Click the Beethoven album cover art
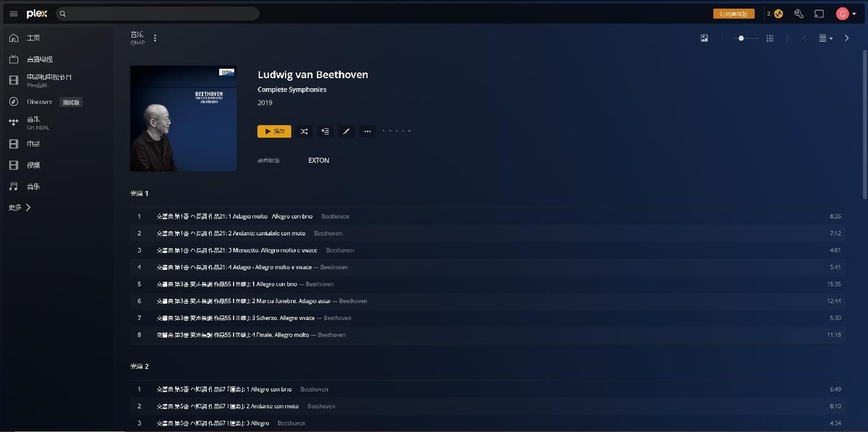The image size is (868, 432). pyautogui.click(x=183, y=119)
